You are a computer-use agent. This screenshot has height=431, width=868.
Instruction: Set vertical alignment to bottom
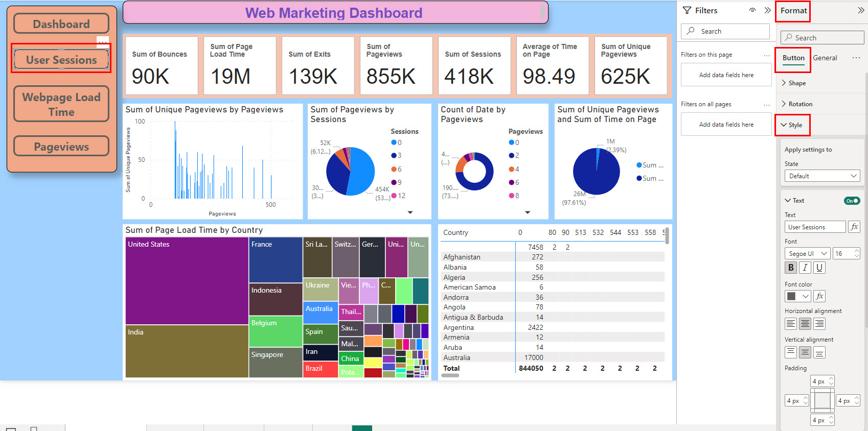coord(819,352)
